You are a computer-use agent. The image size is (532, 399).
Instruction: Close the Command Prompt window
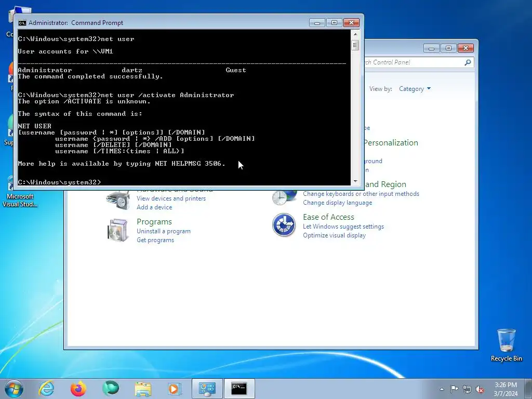[351, 23]
